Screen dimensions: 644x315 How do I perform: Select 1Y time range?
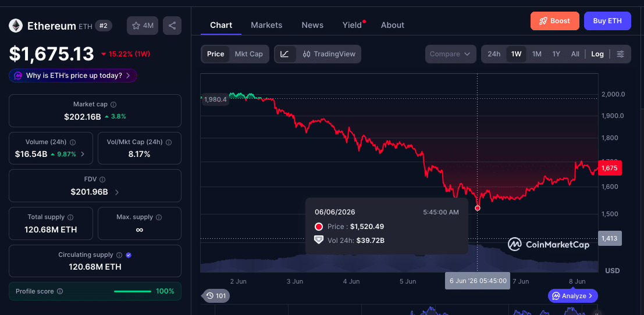pos(556,54)
